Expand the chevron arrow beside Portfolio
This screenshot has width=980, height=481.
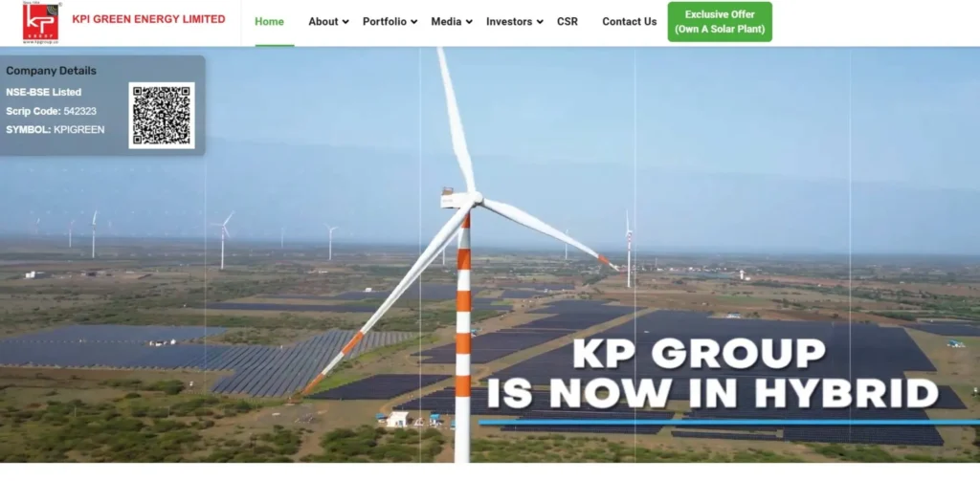(x=414, y=22)
